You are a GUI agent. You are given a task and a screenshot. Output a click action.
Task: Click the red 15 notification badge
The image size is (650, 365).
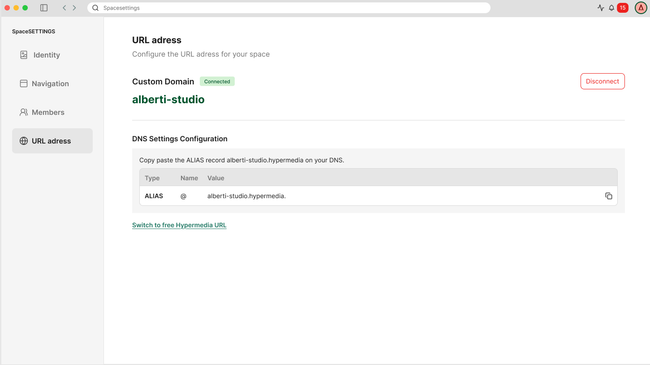(623, 8)
